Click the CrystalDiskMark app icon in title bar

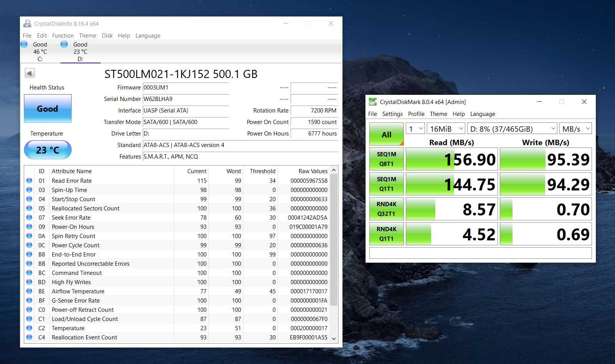coord(372,102)
